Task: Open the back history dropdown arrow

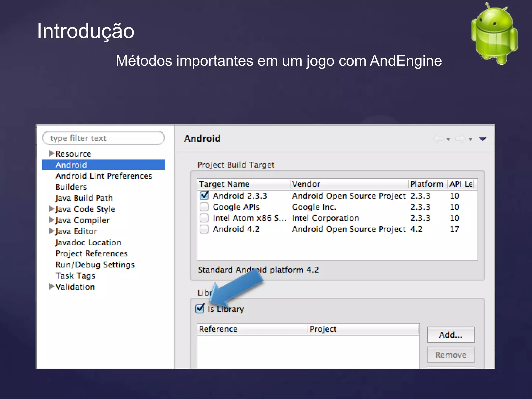Action: pos(448,139)
